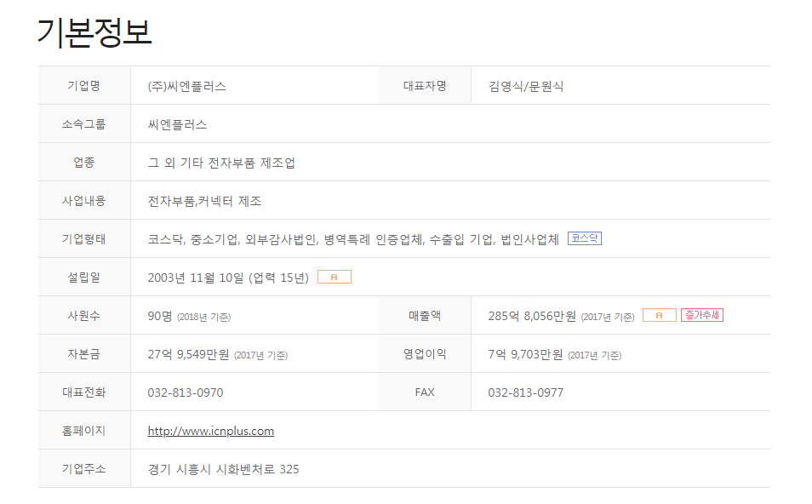Click the 설립일 label cell
Image resolution: width=812 pixels, height=504 pixels.
84,278
